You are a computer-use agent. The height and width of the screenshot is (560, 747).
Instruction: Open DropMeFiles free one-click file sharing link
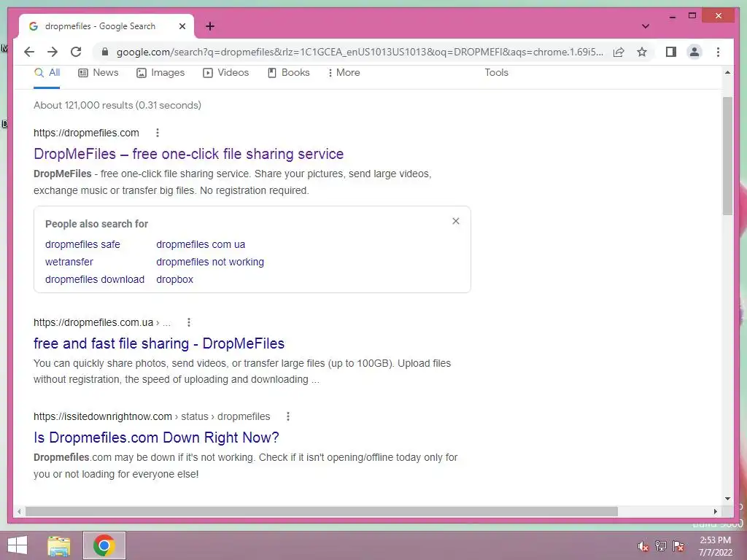tap(189, 154)
